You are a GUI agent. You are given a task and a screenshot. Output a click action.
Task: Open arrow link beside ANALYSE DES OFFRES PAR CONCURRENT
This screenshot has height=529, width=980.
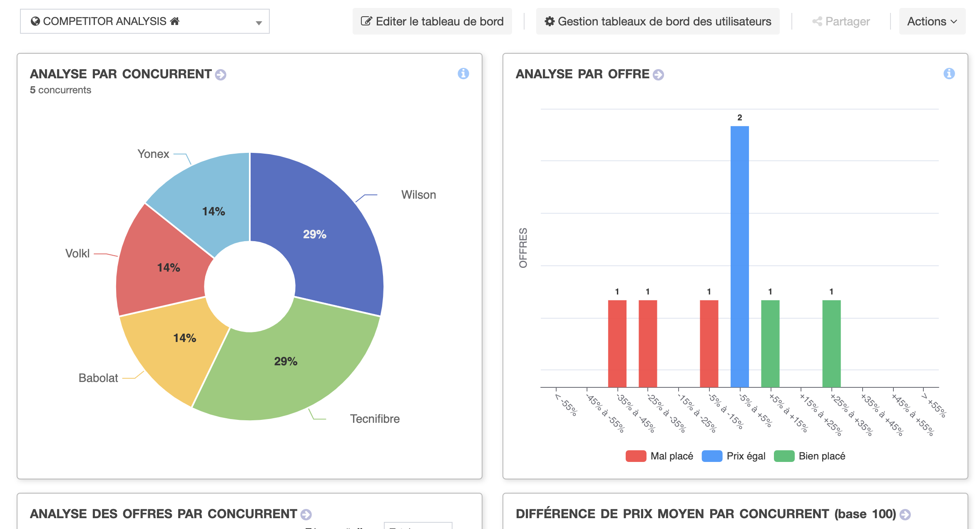pyautogui.click(x=306, y=514)
